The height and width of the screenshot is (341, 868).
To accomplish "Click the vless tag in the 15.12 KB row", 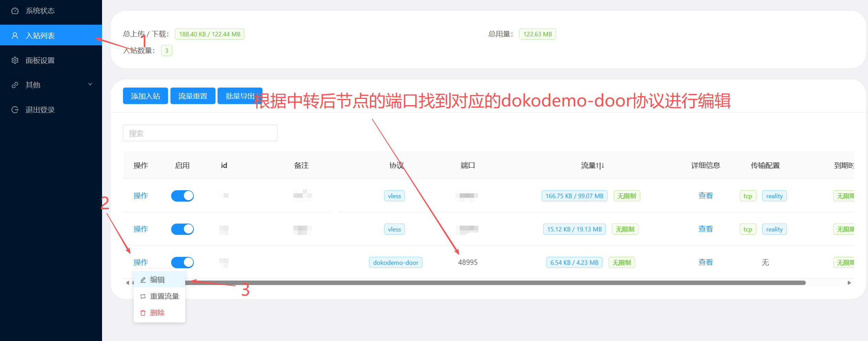I will (x=394, y=229).
